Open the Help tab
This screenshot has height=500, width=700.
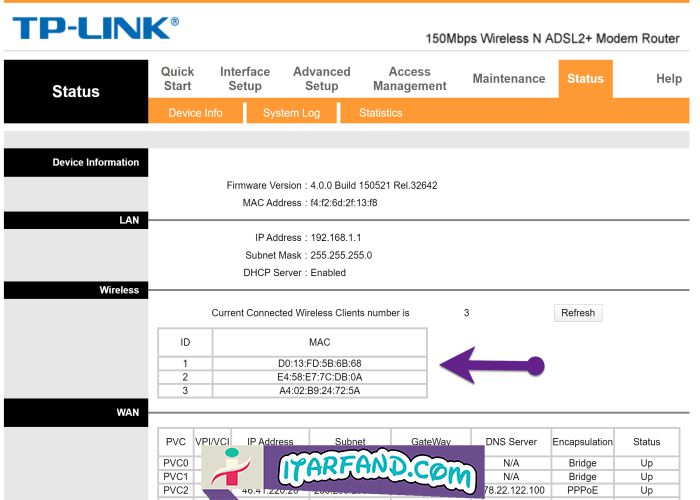coord(668,79)
